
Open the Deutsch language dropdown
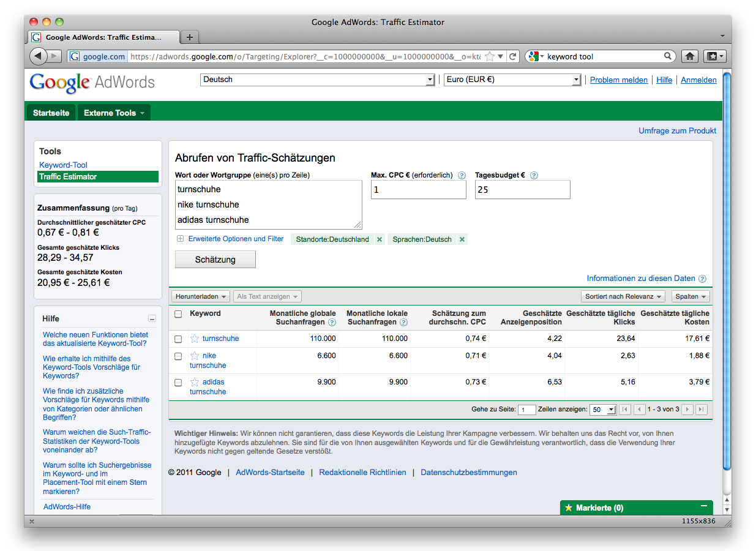click(317, 80)
